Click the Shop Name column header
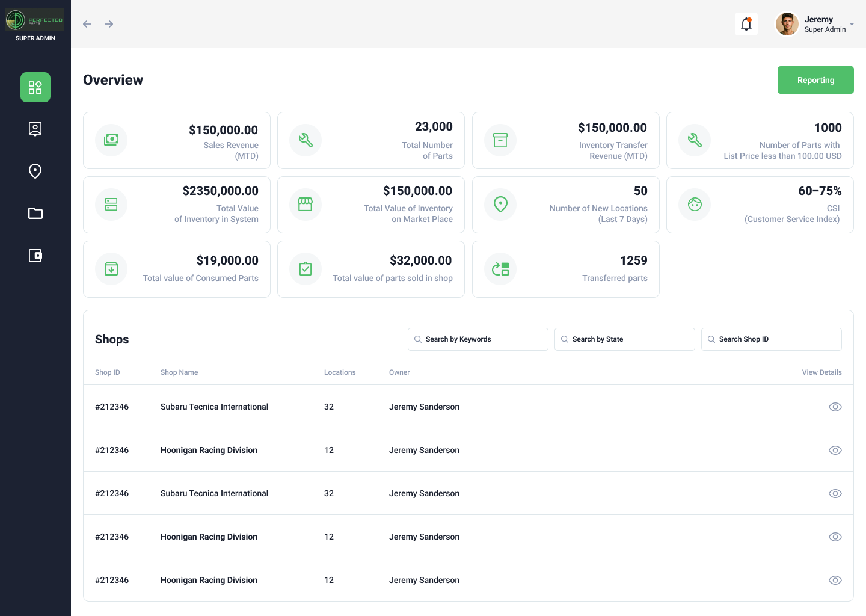The width and height of the screenshot is (866, 616). pos(179,372)
